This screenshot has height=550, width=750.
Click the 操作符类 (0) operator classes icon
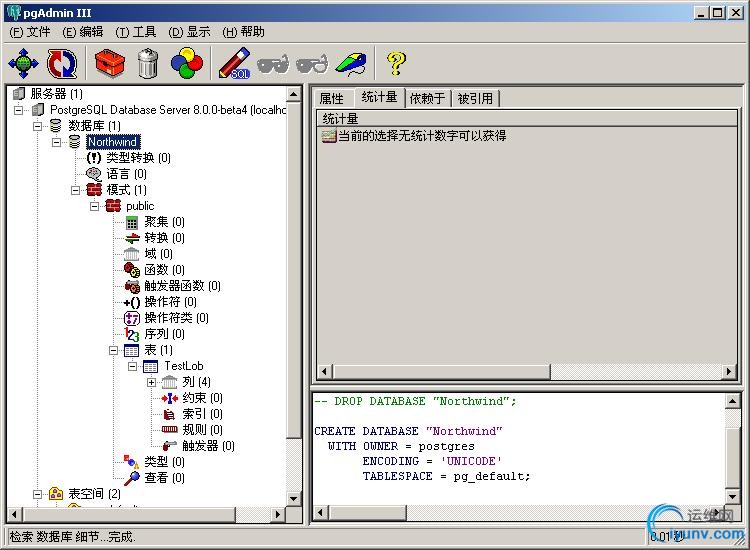point(132,318)
